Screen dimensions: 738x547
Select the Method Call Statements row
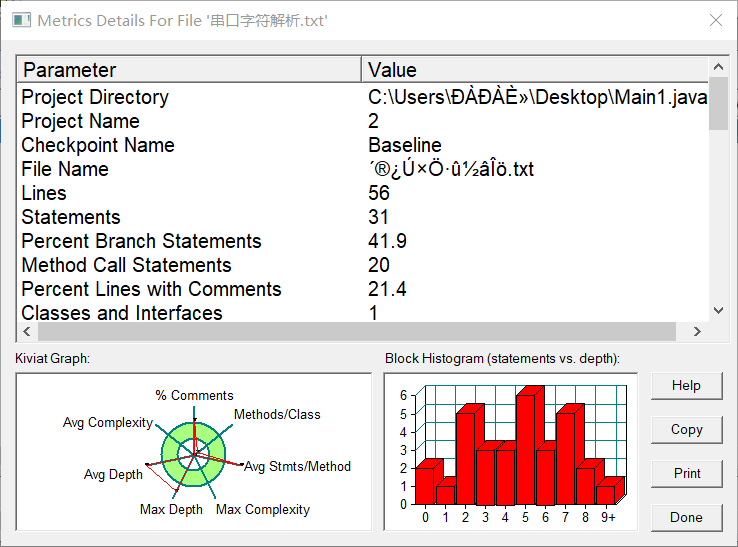[x=362, y=265]
